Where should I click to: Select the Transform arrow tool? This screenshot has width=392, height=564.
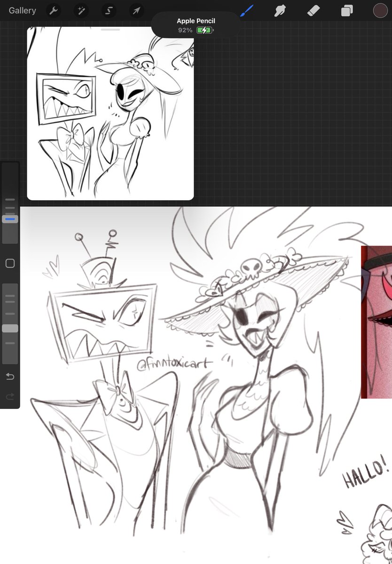[136, 10]
